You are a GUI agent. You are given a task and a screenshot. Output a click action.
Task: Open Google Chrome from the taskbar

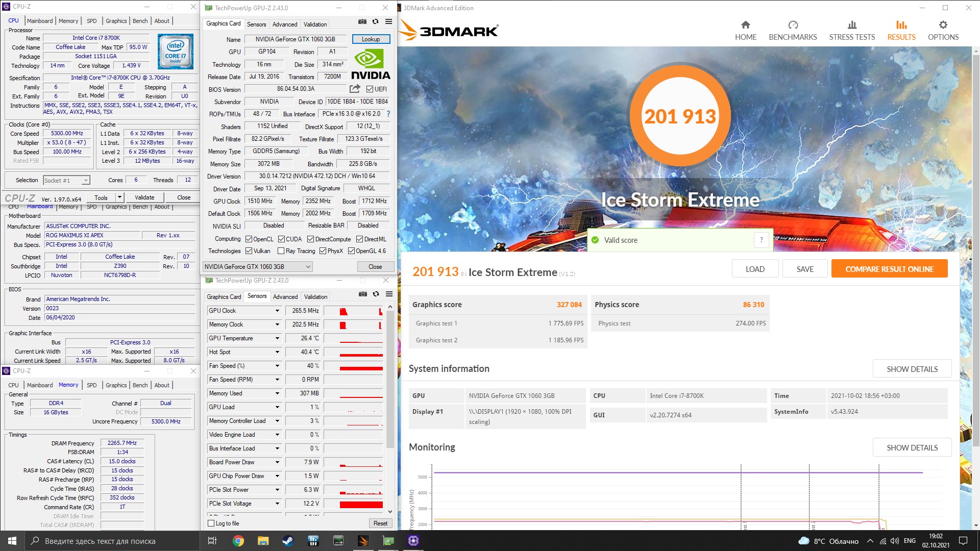238,541
